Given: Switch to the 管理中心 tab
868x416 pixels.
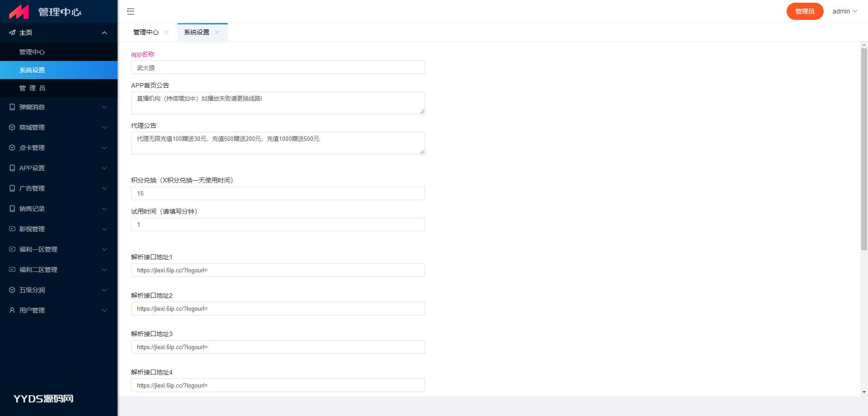Looking at the screenshot, I should click(x=146, y=33).
